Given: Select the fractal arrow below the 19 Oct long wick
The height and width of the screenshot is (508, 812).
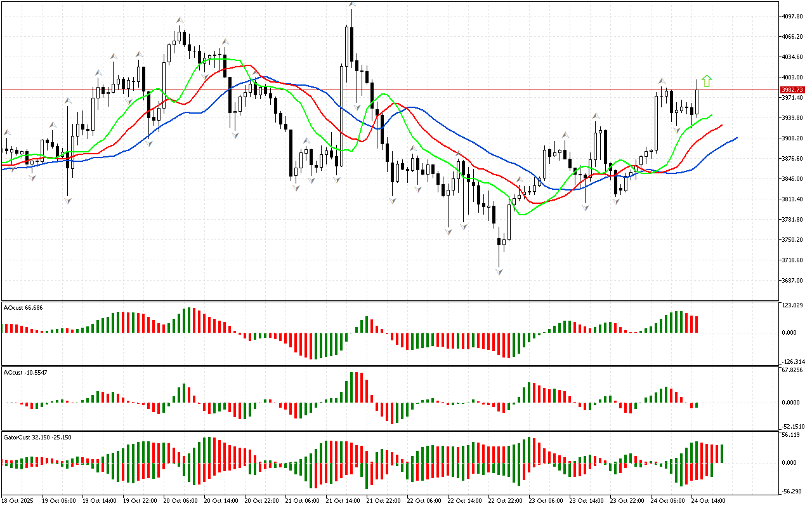Looking at the screenshot, I should pyautogui.click(x=68, y=200).
